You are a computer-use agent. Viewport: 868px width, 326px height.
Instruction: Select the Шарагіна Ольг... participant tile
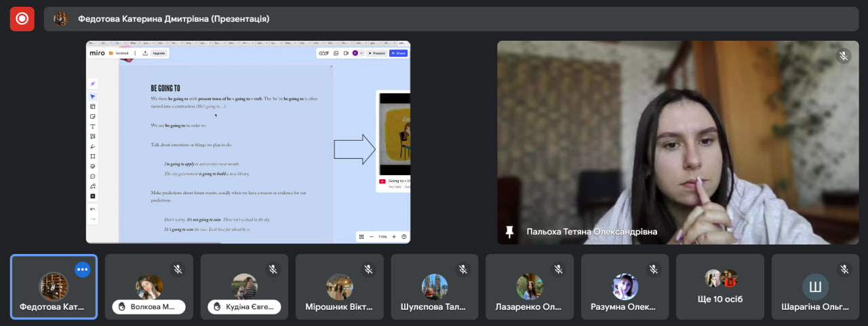pyautogui.click(x=815, y=287)
